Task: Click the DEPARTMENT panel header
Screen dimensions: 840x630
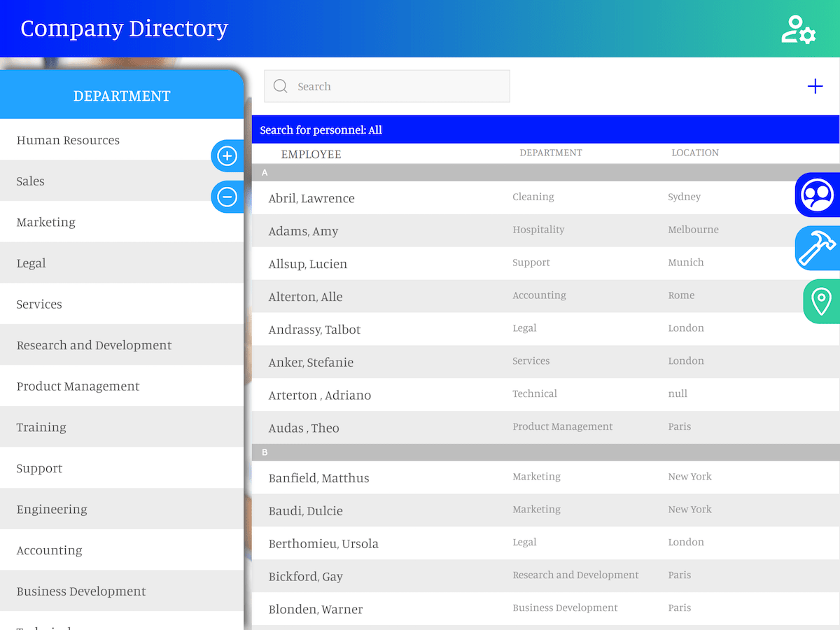Action: (122, 95)
